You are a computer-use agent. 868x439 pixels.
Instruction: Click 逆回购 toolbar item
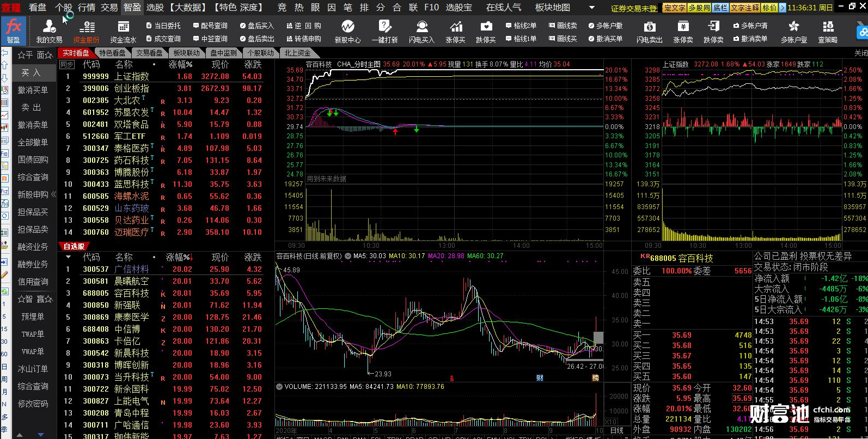coord(304,26)
